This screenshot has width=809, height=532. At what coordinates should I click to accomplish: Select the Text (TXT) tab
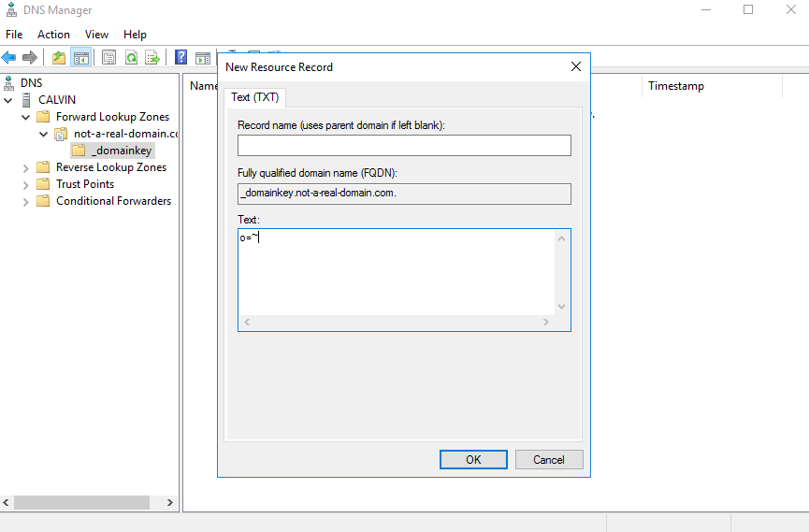pos(255,97)
